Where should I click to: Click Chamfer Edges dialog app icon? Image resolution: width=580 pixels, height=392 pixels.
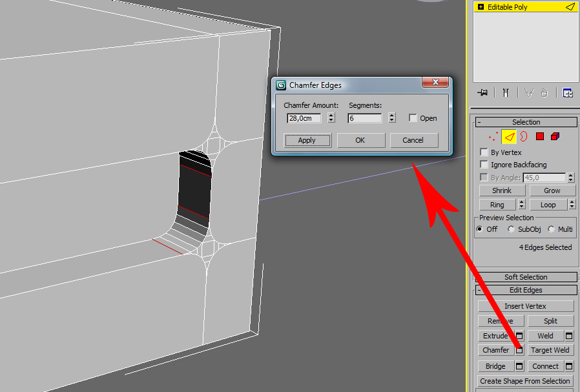pyautogui.click(x=281, y=85)
